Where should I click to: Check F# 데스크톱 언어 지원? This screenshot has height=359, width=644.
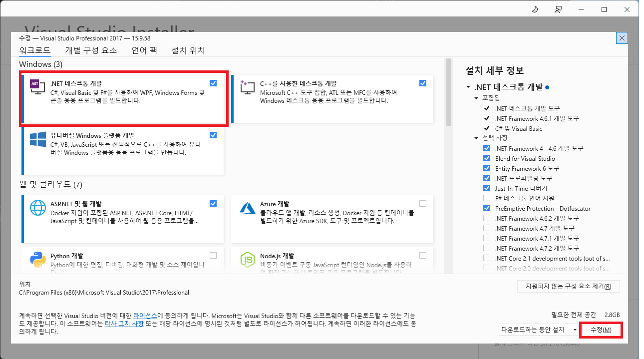point(487,198)
